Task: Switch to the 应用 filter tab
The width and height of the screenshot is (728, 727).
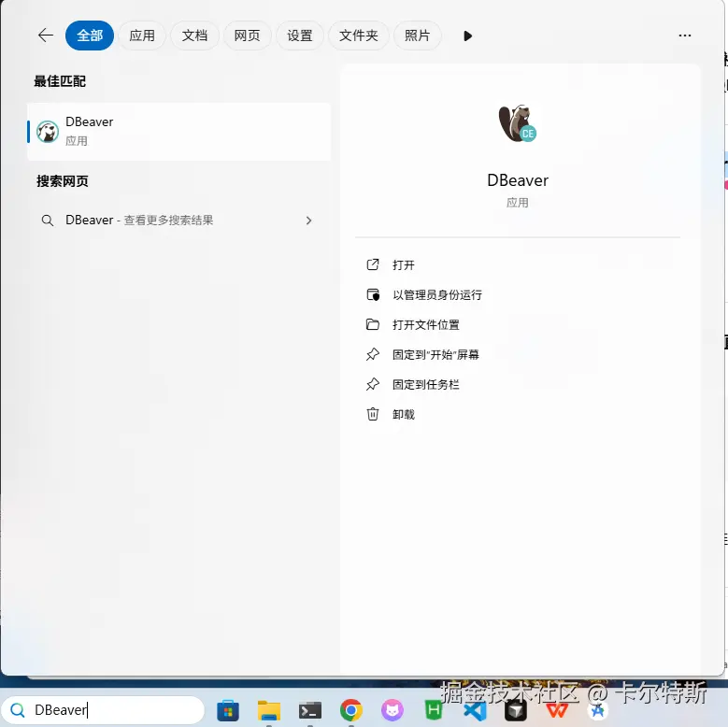Action: coord(142,36)
